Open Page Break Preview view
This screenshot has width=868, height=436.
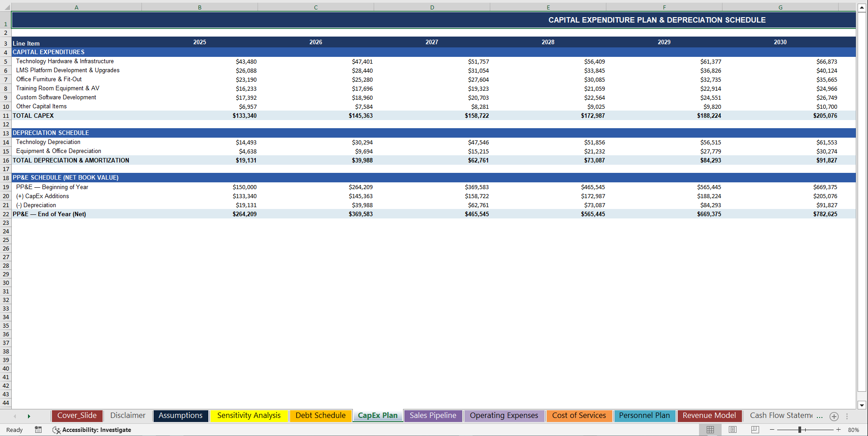[x=754, y=429]
